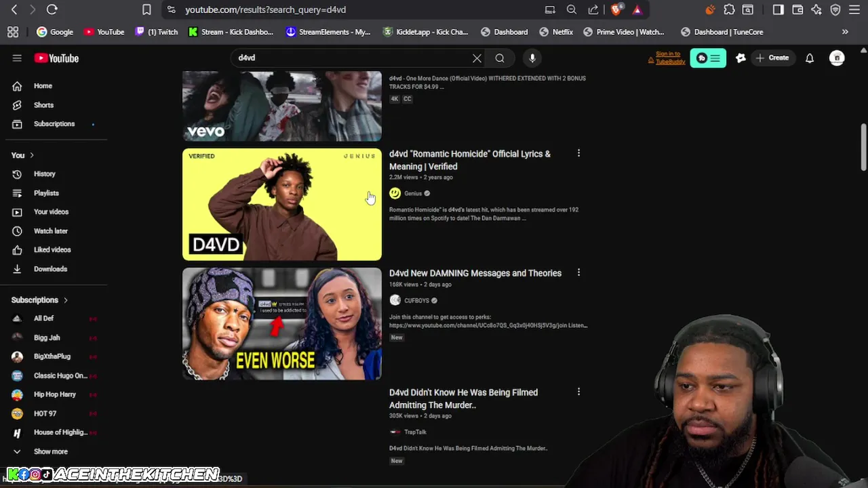Open the Netflix bookmark

coord(556,32)
